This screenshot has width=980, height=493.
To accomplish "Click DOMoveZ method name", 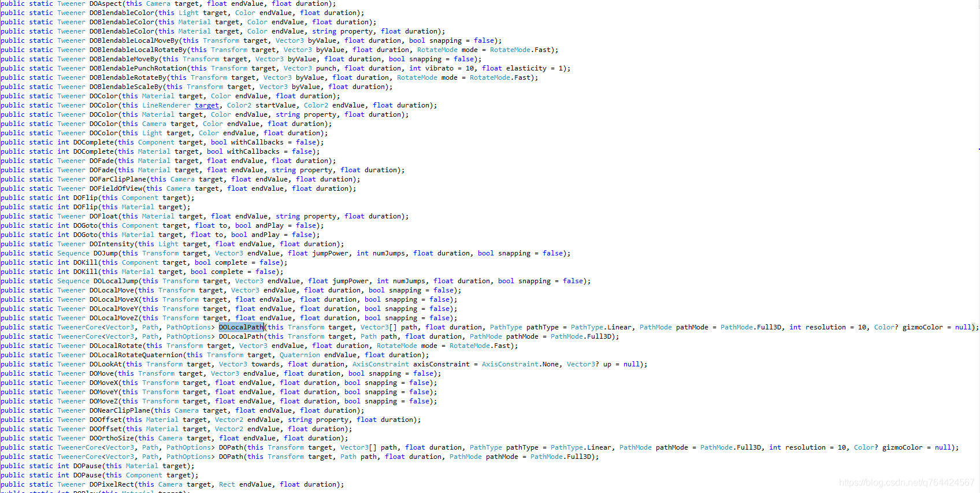I will click(103, 401).
